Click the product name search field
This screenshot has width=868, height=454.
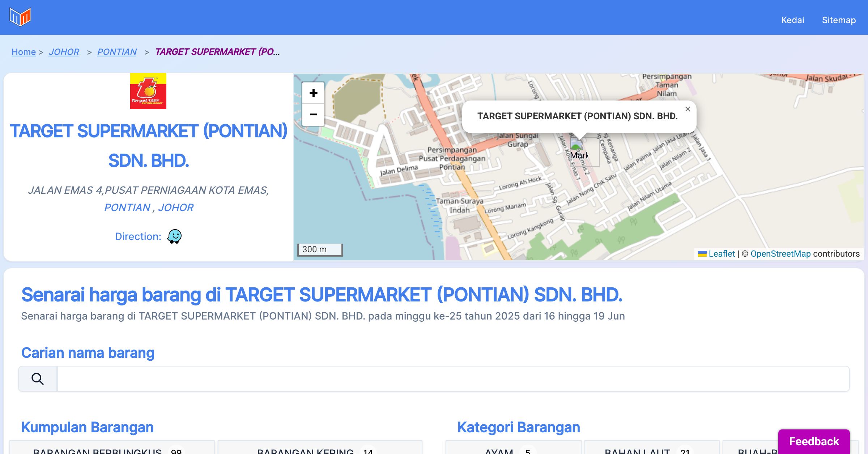453,379
